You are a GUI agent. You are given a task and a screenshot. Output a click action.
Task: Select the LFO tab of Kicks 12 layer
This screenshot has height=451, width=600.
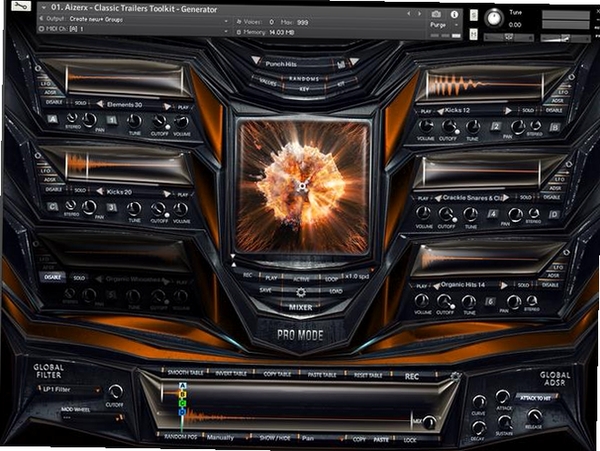pyautogui.click(x=563, y=92)
